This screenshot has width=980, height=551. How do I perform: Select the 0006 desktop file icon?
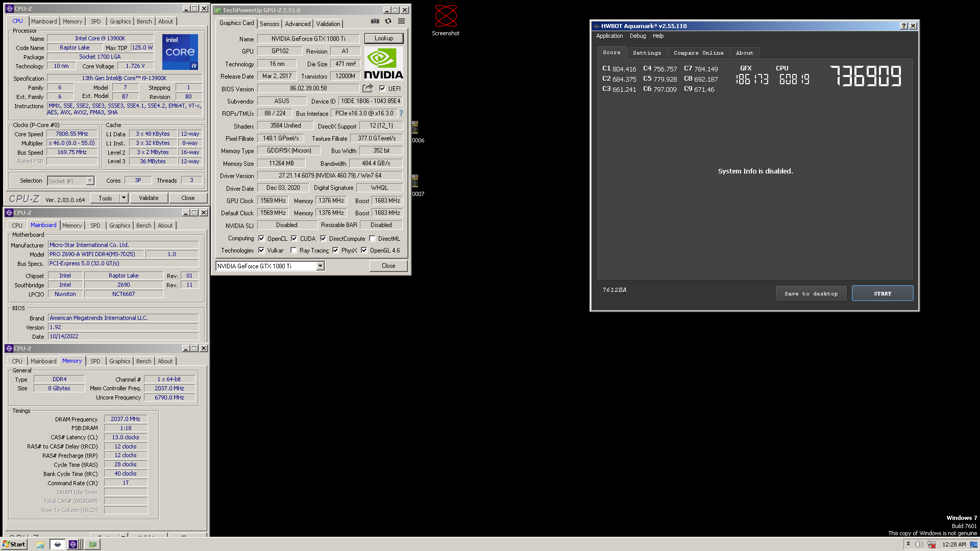pyautogui.click(x=415, y=132)
